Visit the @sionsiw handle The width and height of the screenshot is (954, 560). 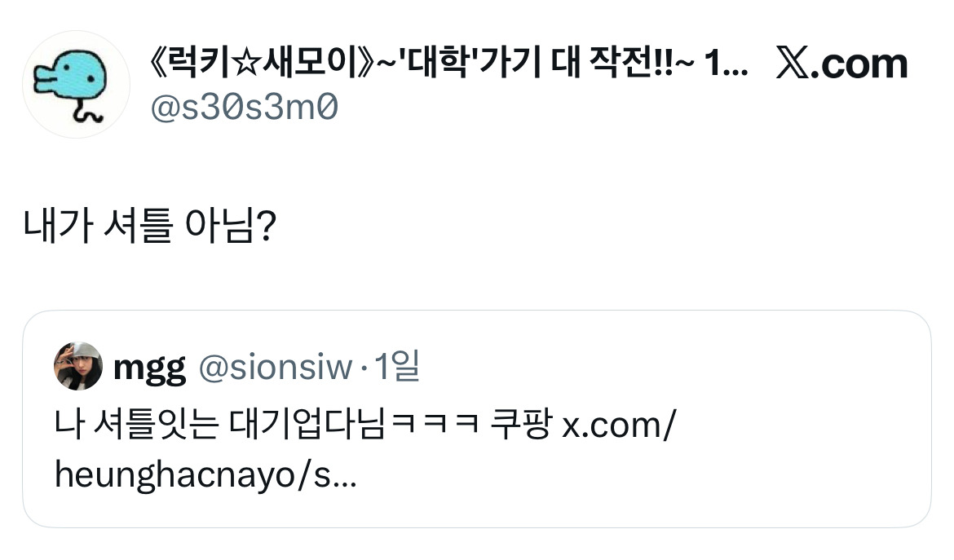(x=276, y=368)
